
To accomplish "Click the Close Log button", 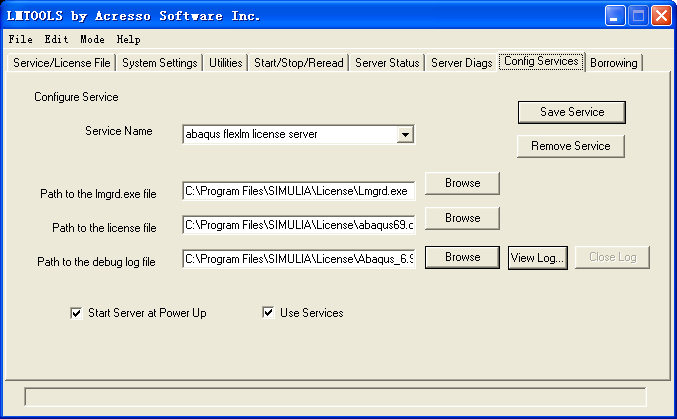I will [612, 257].
